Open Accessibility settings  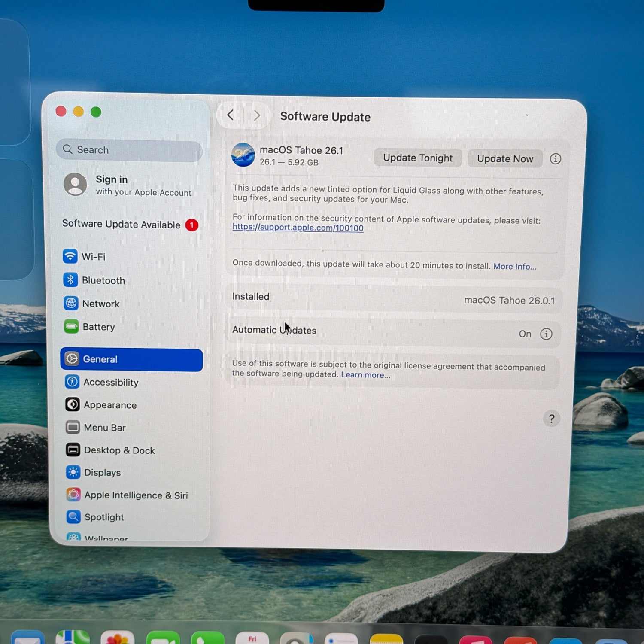click(110, 382)
